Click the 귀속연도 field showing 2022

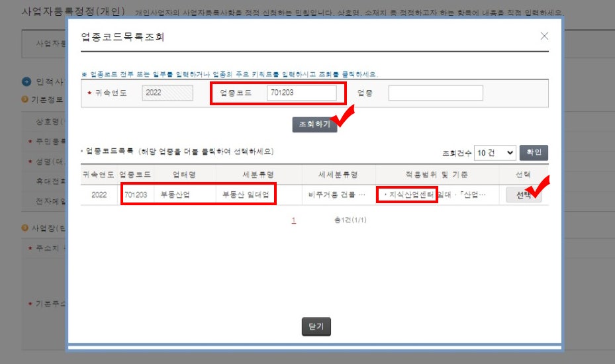click(x=167, y=93)
